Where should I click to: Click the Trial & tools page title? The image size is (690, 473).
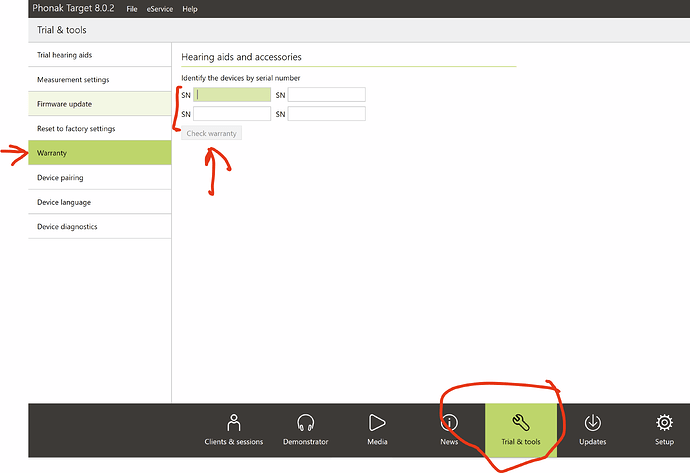(x=62, y=30)
